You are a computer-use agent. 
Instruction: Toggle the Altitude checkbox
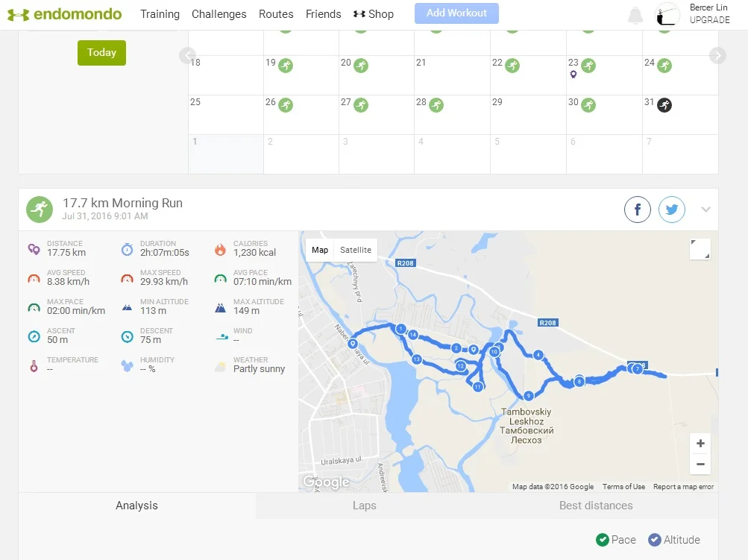[x=655, y=540]
